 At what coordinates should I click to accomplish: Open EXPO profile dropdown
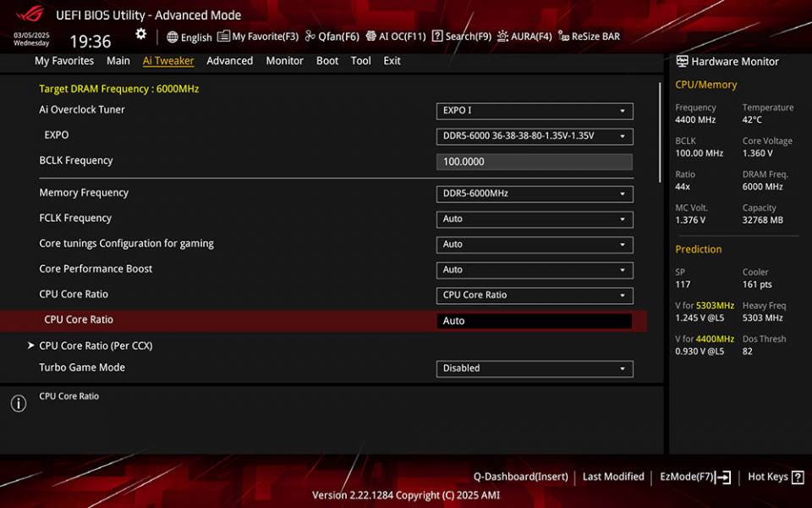pyautogui.click(x=535, y=136)
